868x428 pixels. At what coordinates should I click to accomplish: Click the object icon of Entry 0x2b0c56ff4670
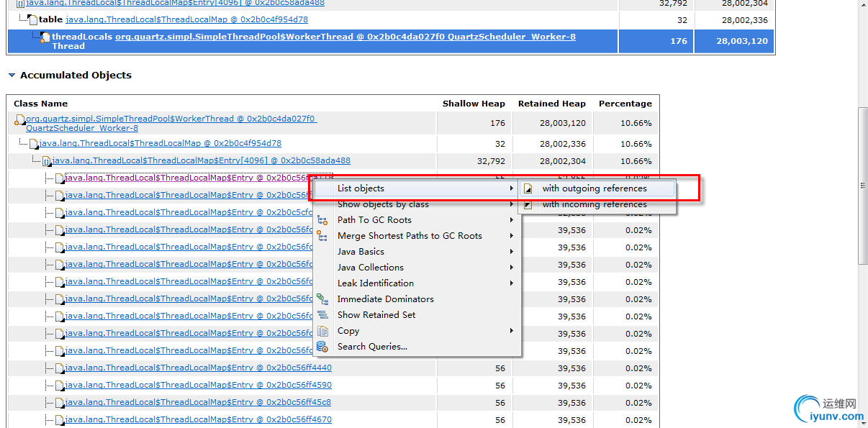tap(60, 420)
